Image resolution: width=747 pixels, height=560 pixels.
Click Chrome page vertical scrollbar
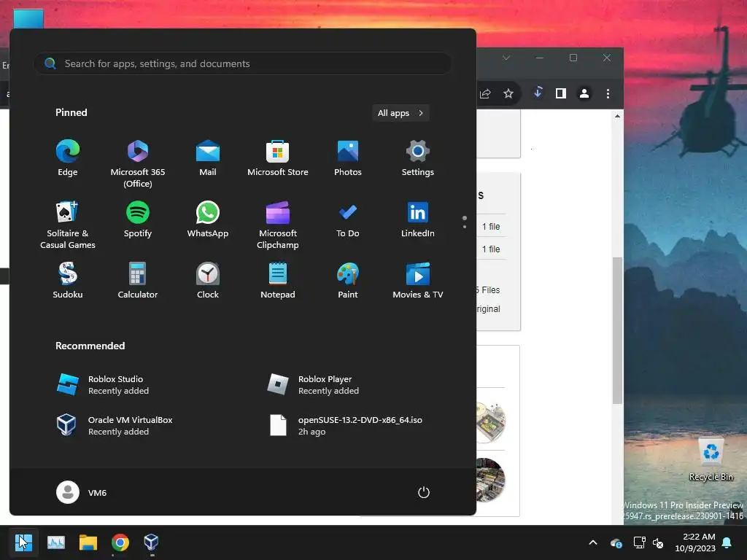coord(617,330)
